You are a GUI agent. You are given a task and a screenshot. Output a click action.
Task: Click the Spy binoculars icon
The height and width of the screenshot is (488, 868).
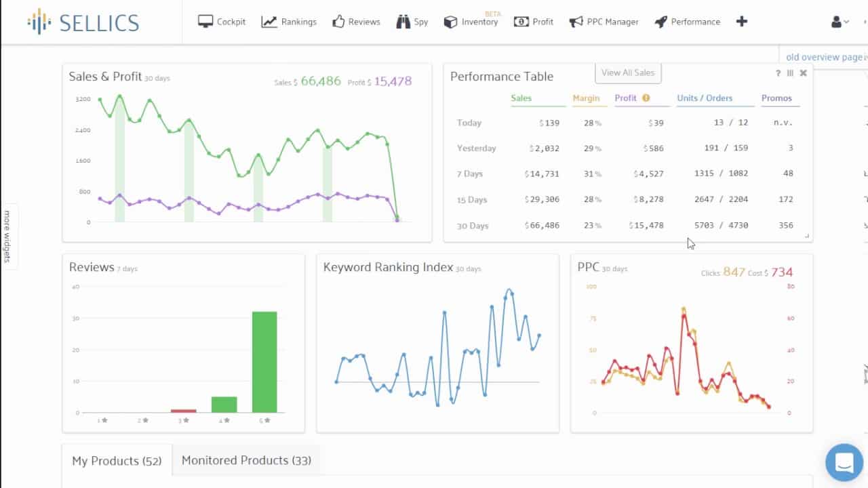[x=403, y=21]
